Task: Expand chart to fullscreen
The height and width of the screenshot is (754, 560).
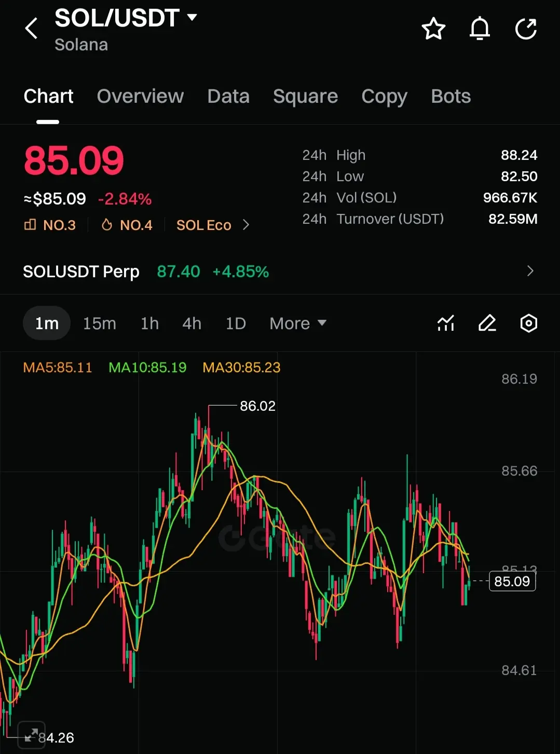Action: [x=31, y=735]
